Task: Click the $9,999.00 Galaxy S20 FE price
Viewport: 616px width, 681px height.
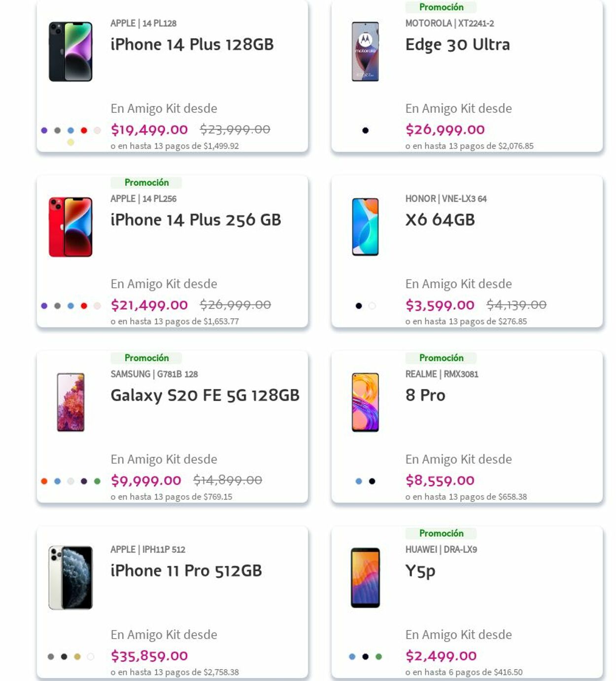Action: (x=146, y=480)
